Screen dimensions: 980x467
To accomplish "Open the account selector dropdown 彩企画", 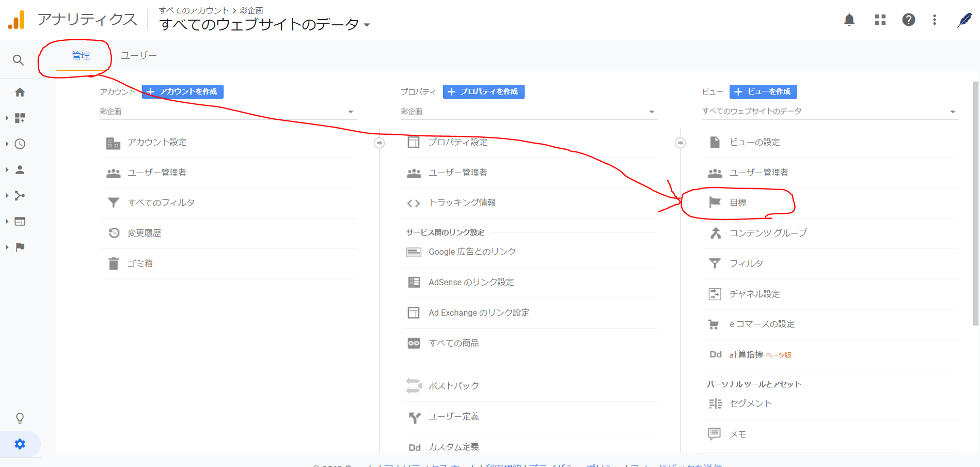I will point(227,112).
